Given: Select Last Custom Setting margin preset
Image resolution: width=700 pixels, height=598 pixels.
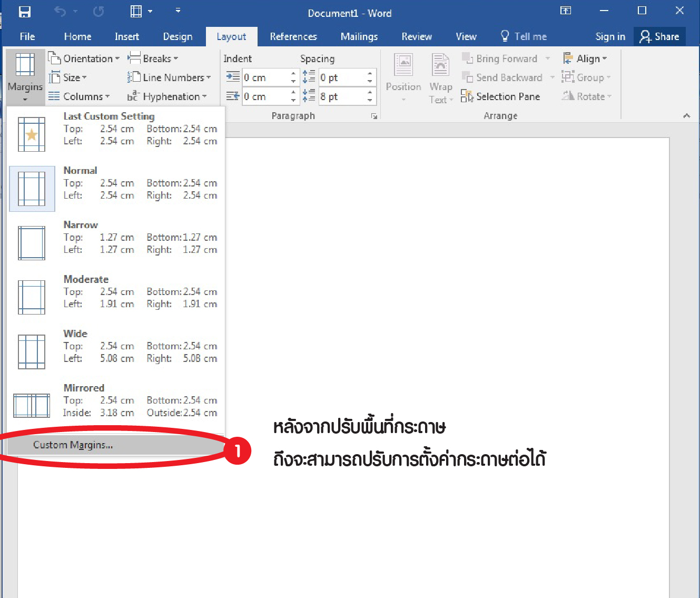Looking at the screenshot, I should [x=116, y=134].
